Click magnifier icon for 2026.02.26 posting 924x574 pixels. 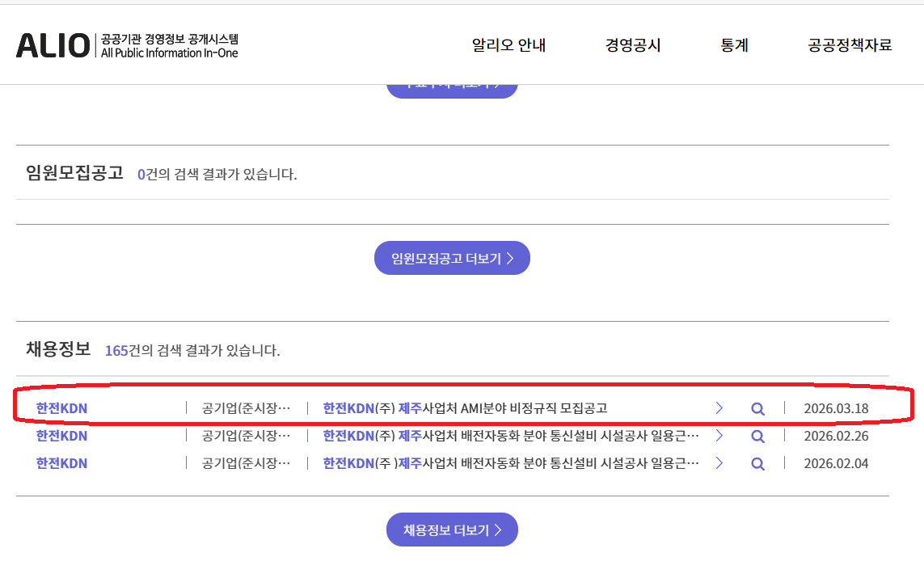click(757, 436)
